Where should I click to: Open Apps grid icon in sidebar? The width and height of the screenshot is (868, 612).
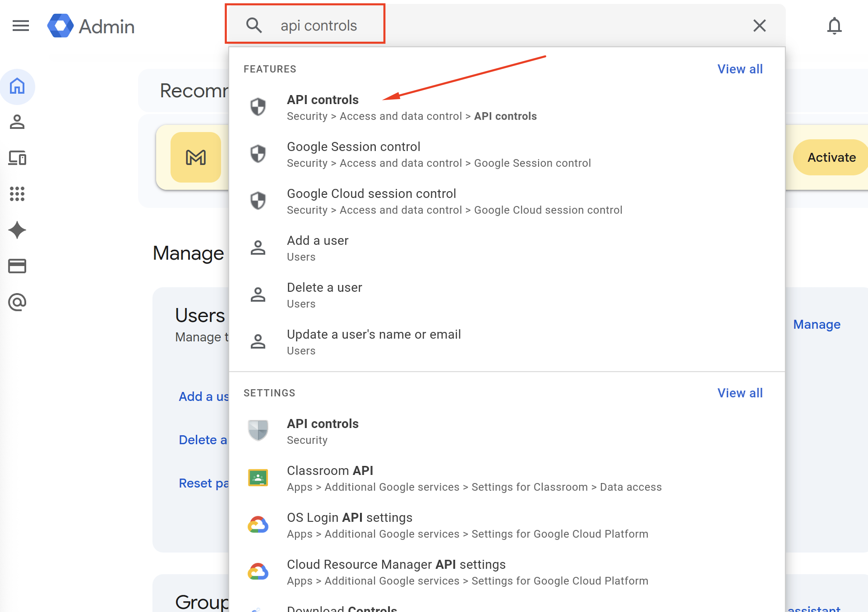[17, 194]
